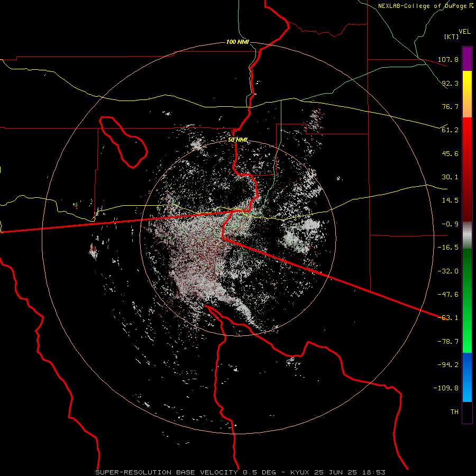Screen dimensions: 476x476
Task: Click the 30.1 legend value
Action: coord(450,177)
